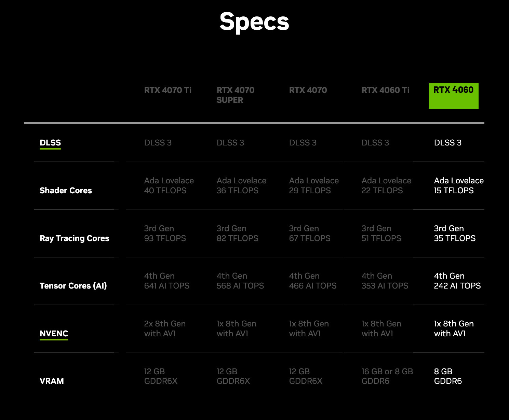Switch to the RTX 4070 SUPER column
The height and width of the screenshot is (420, 509).
(x=236, y=95)
